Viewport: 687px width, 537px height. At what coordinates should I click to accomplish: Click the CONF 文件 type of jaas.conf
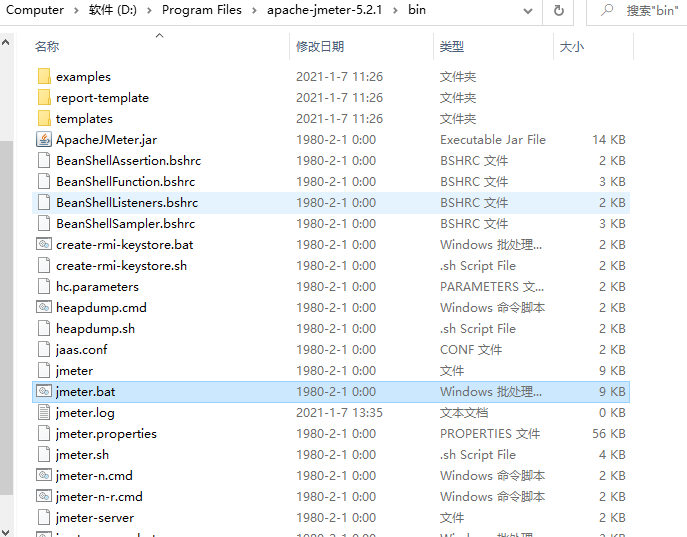(471, 350)
